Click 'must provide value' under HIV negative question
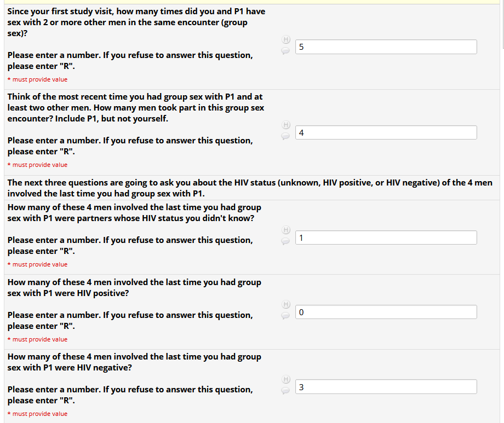 click(40, 414)
